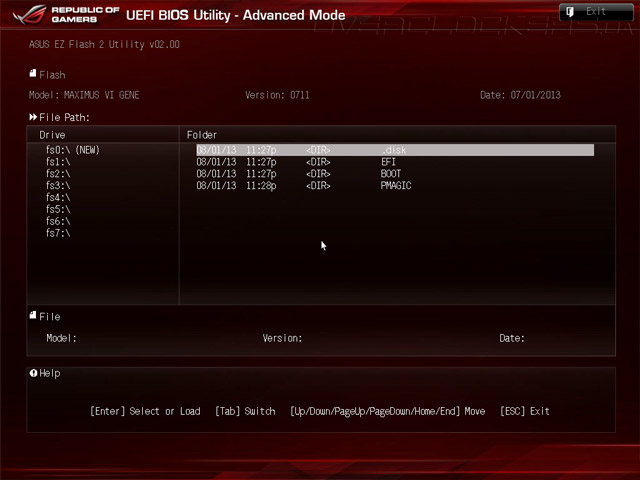The width and height of the screenshot is (640, 480).
Task: Click the Help info icon
Action: click(33, 373)
